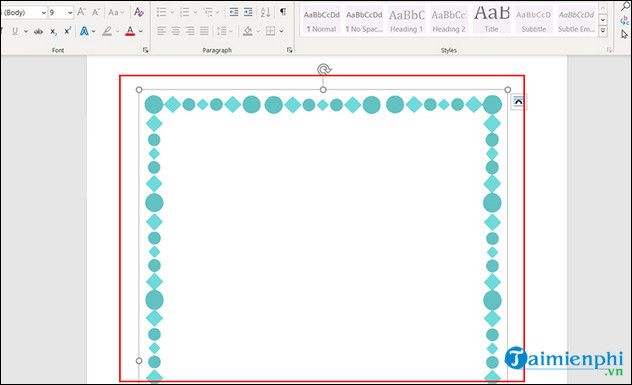Toggle underline formatting
632x385 pixels.
pos(15,31)
